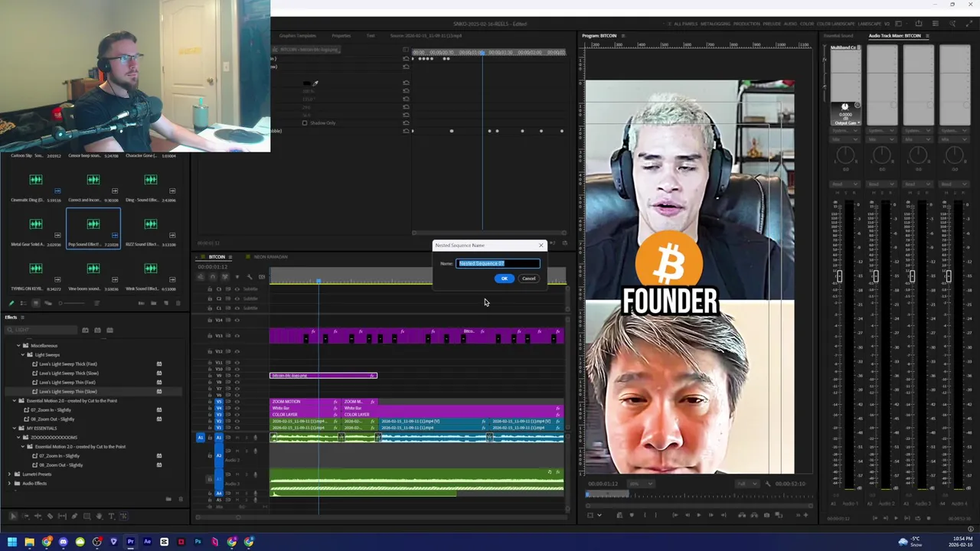This screenshot has height=551, width=980.
Task: Click the nested sequence Name input field
Action: tap(498, 263)
